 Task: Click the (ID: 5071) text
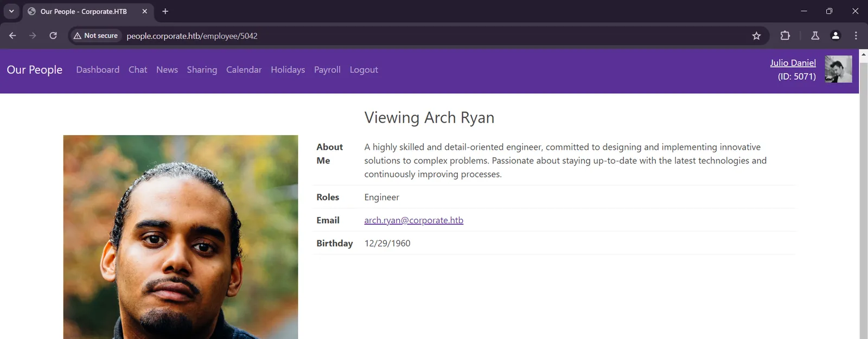click(x=796, y=76)
